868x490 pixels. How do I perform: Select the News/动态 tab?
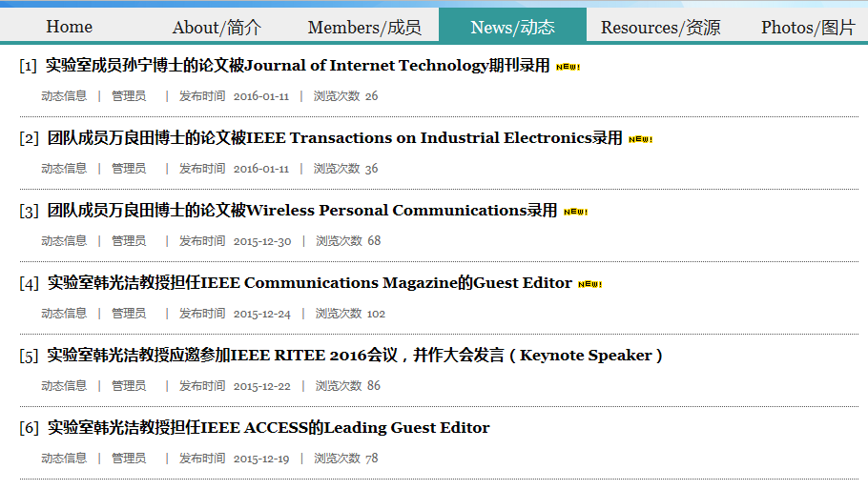click(x=512, y=27)
